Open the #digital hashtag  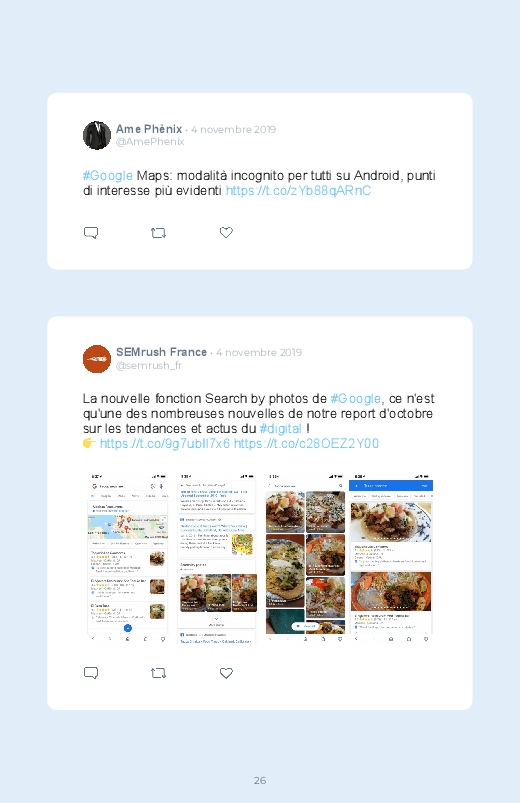[x=281, y=428]
